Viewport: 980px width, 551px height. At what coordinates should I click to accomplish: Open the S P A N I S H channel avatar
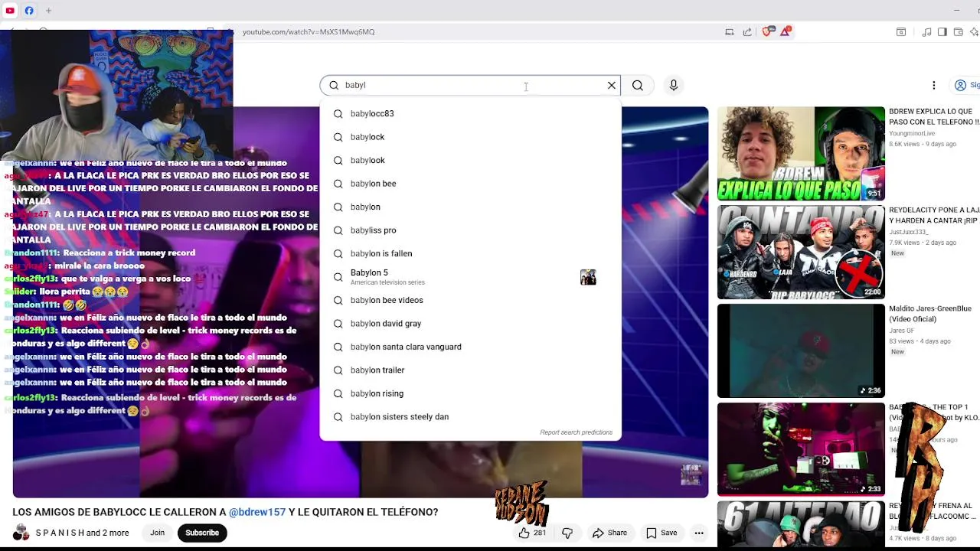tap(21, 533)
